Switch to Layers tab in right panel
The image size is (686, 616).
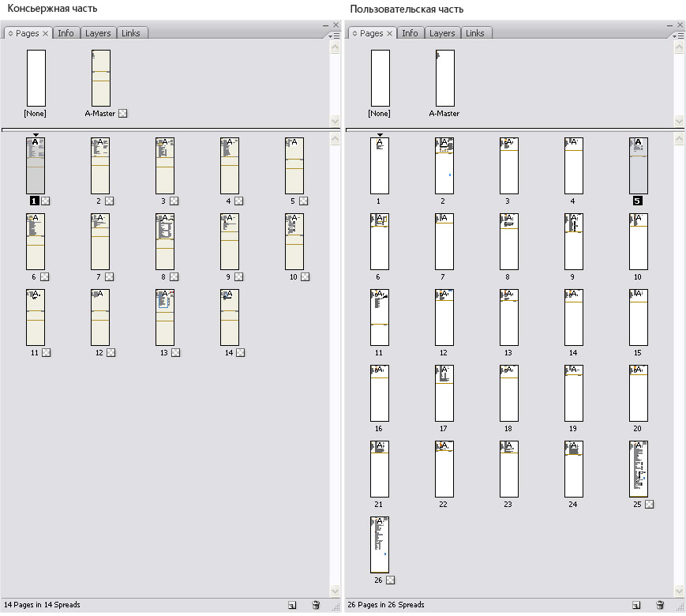click(x=442, y=33)
